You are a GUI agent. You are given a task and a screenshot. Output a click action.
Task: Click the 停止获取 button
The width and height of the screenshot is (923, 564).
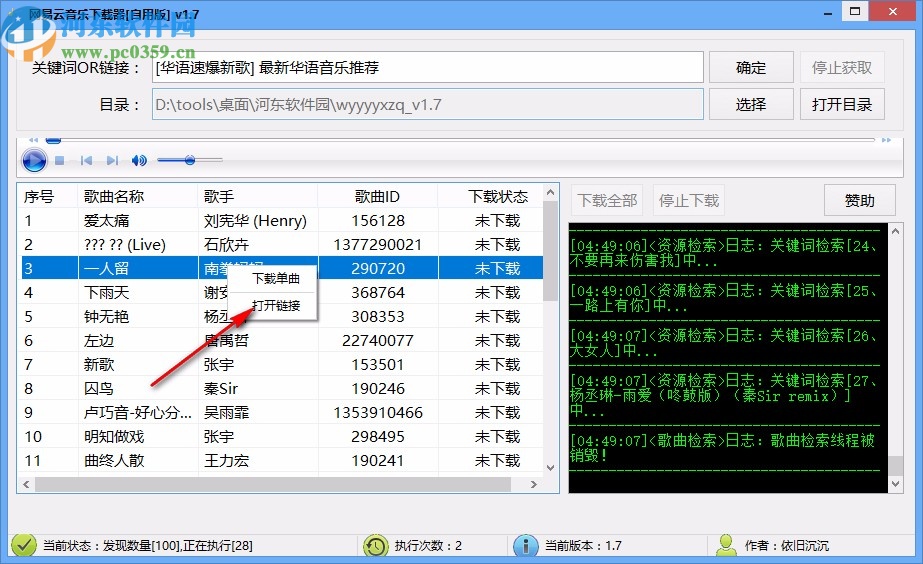[x=842, y=67]
